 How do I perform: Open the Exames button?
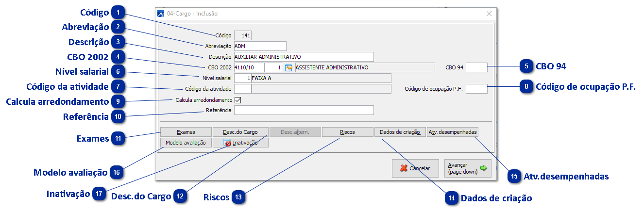click(186, 132)
